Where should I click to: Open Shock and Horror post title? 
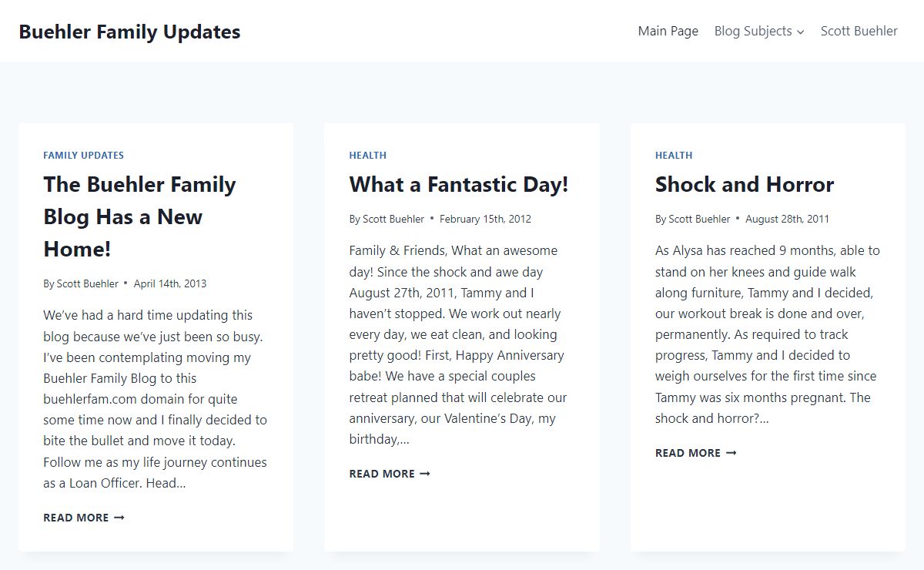click(x=745, y=185)
